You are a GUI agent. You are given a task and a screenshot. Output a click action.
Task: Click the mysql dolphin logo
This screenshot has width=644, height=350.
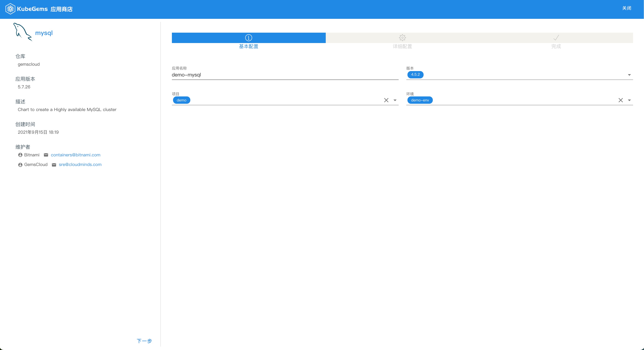click(x=22, y=32)
